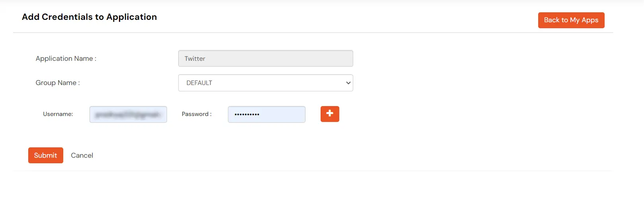Click the Application Name label
The image size is (644, 203).
pyautogui.click(x=66, y=58)
